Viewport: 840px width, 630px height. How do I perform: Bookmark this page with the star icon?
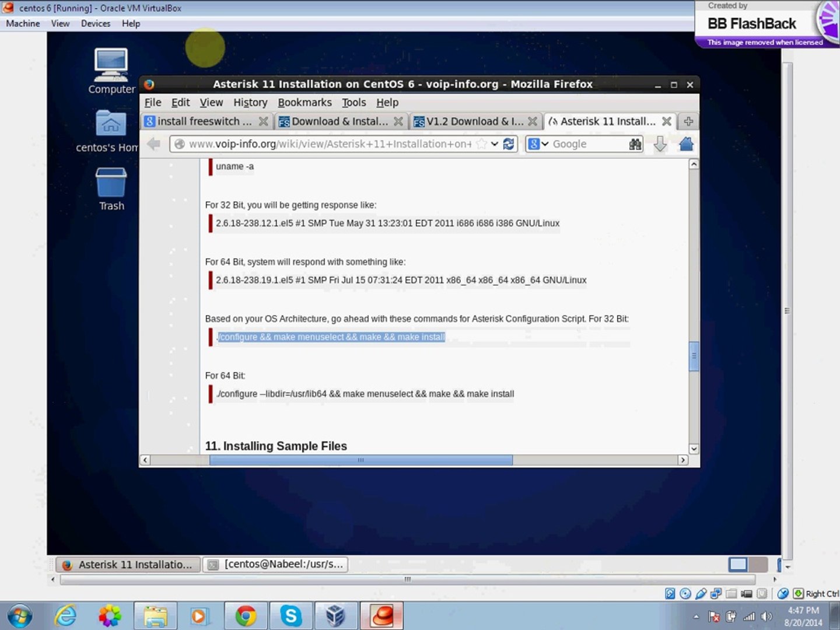481,143
